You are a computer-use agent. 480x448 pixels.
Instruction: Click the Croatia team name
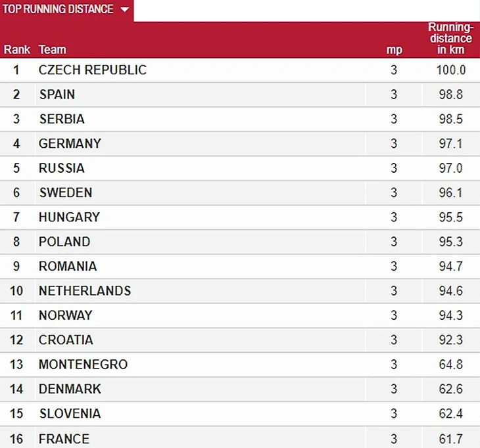pos(66,340)
